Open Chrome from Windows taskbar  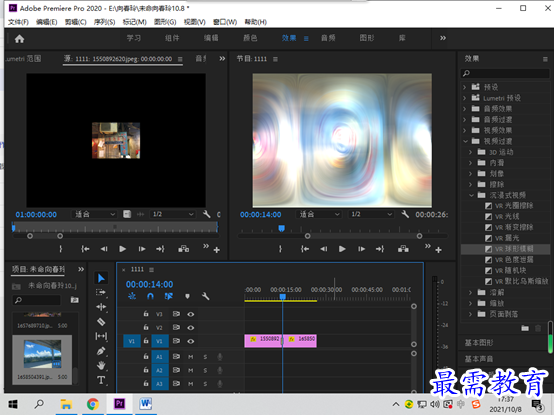point(93,404)
